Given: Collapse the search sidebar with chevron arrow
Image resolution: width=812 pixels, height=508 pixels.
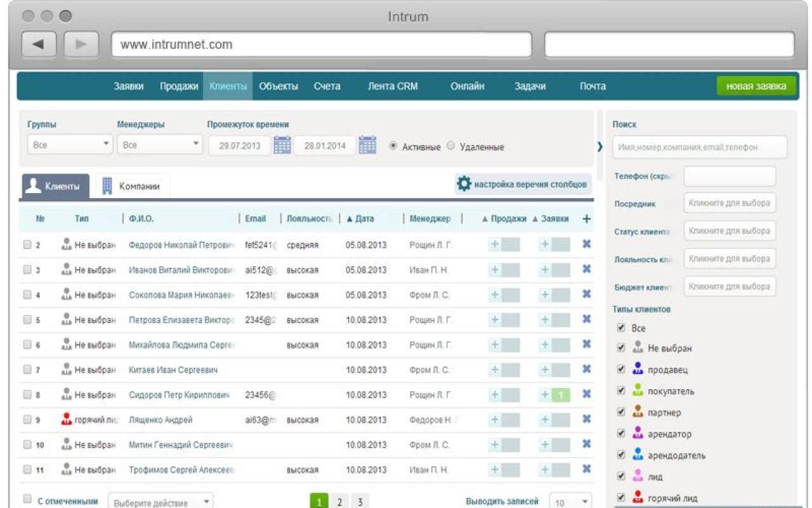Looking at the screenshot, I should click(599, 146).
